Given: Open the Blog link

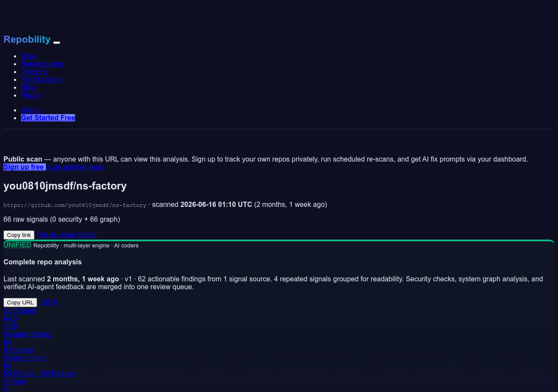Looking at the screenshot, I should (28, 87).
